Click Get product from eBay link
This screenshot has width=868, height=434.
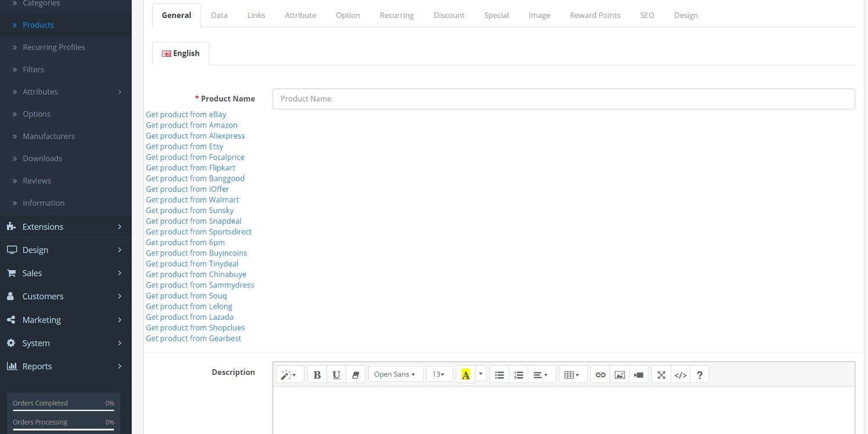tap(186, 114)
